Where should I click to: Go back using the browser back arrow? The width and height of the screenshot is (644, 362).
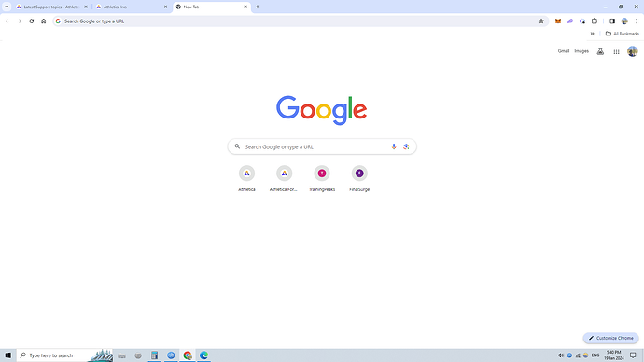[7, 21]
